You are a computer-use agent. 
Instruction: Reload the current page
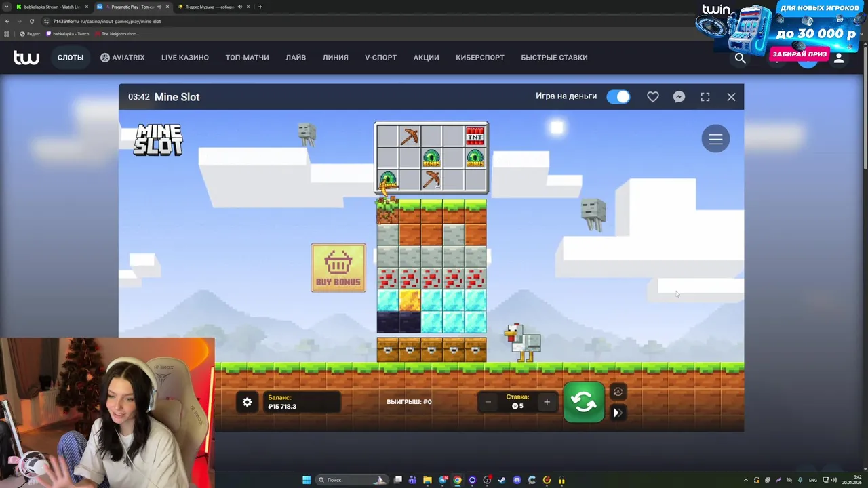click(x=31, y=21)
